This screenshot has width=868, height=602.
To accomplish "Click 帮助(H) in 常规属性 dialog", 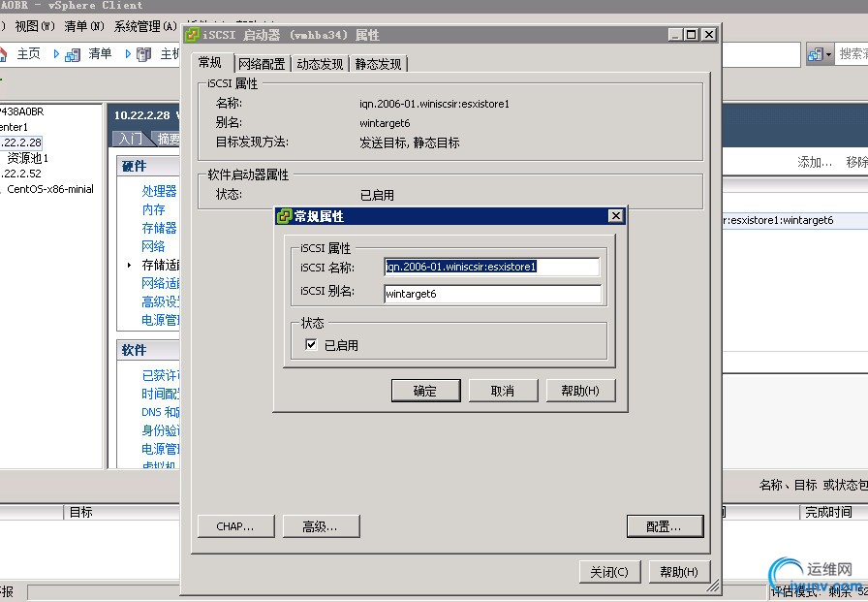I will click(x=580, y=391).
